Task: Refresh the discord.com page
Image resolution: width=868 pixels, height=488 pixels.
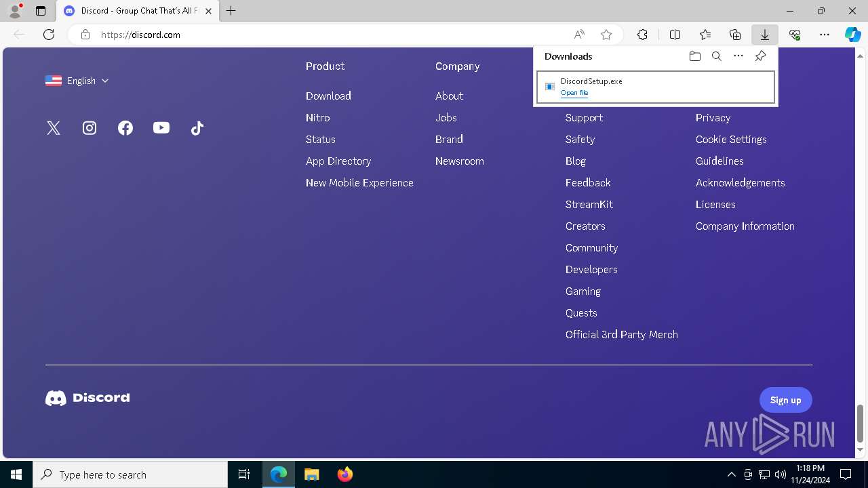Action: [49, 35]
